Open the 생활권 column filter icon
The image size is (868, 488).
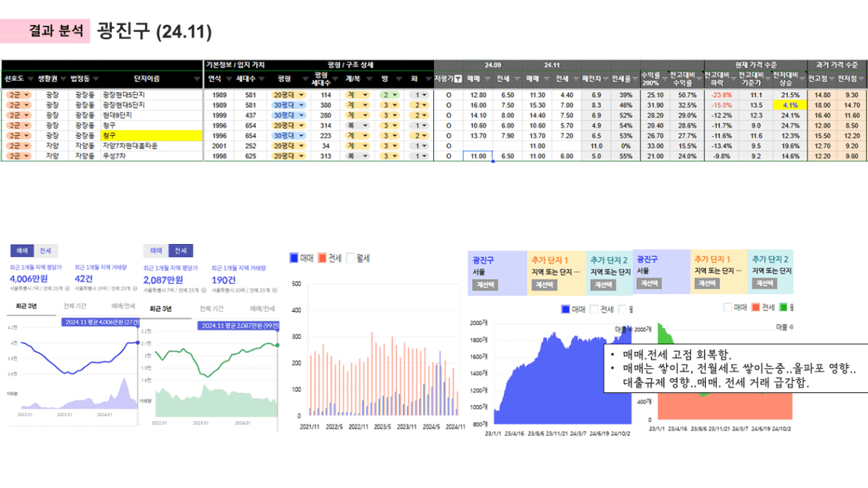64,78
